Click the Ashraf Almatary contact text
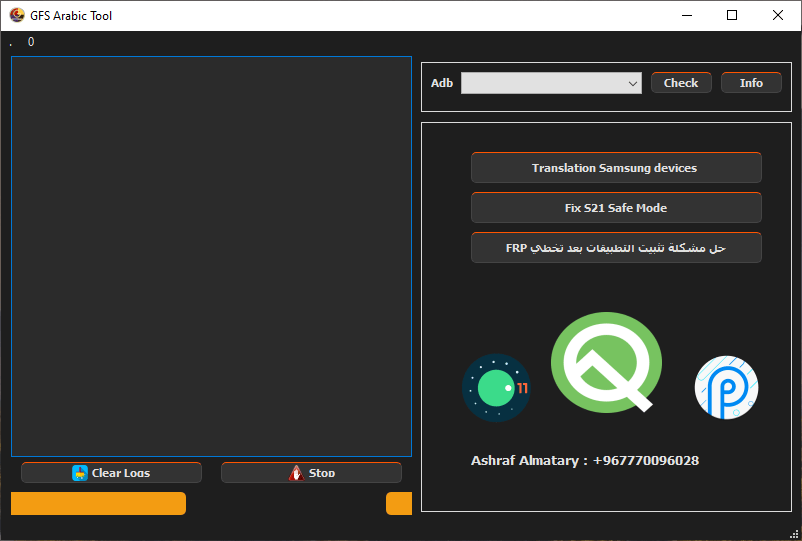Screen dimensions: 802x541 click(585, 461)
